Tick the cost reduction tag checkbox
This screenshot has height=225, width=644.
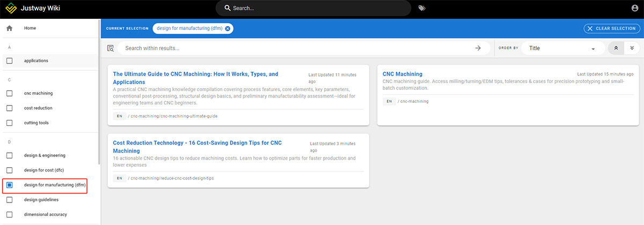click(10, 108)
